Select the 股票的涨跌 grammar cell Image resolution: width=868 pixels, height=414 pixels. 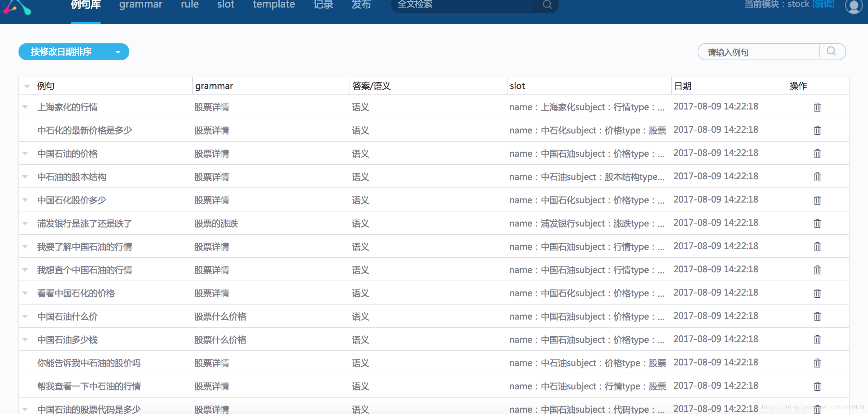(216, 223)
